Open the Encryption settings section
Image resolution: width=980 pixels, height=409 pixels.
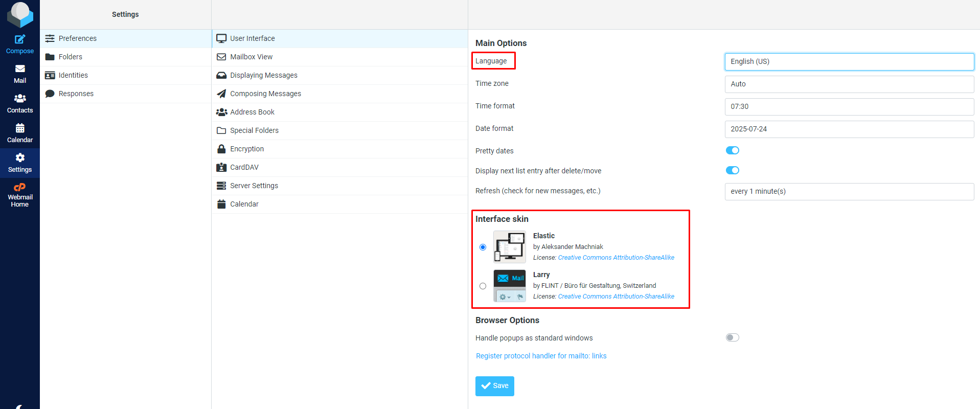pyautogui.click(x=247, y=149)
